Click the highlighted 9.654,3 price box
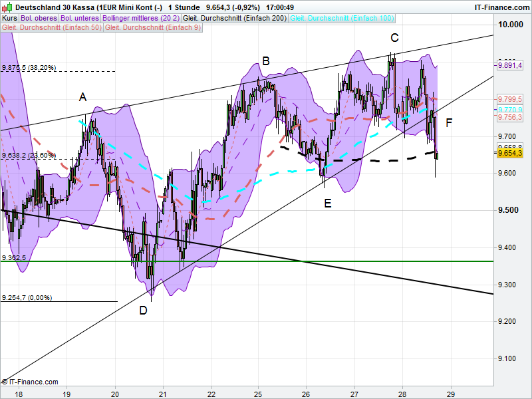The height and width of the screenshot is (399, 532). [511, 152]
